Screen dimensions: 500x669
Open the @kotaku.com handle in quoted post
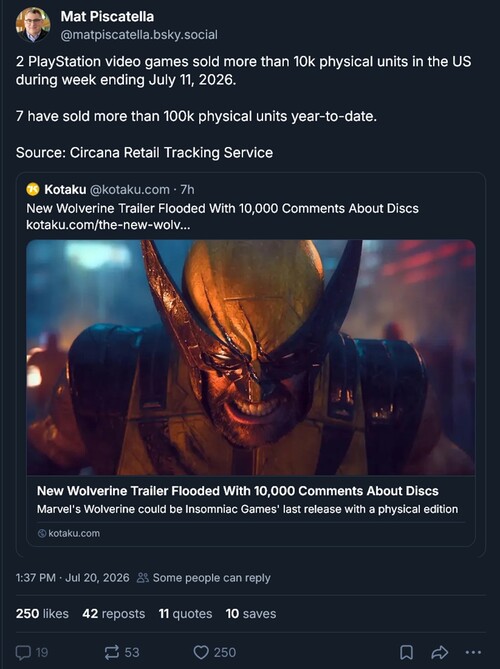coord(130,189)
